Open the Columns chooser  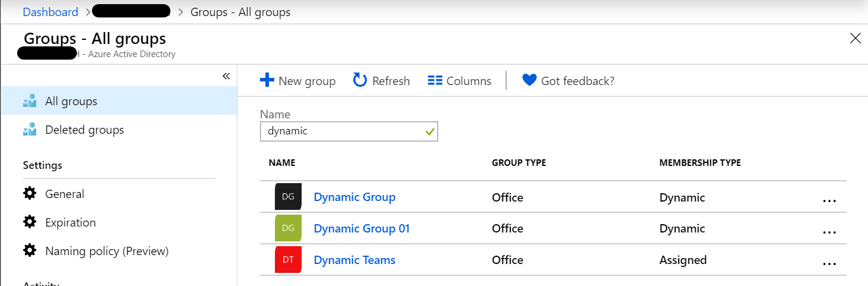click(459, 81)
